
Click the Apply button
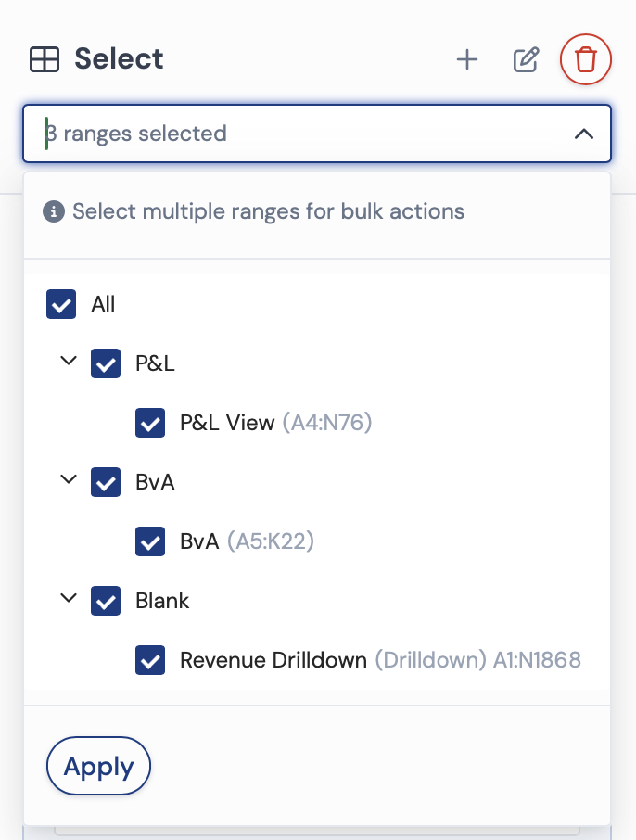[98, 766]
